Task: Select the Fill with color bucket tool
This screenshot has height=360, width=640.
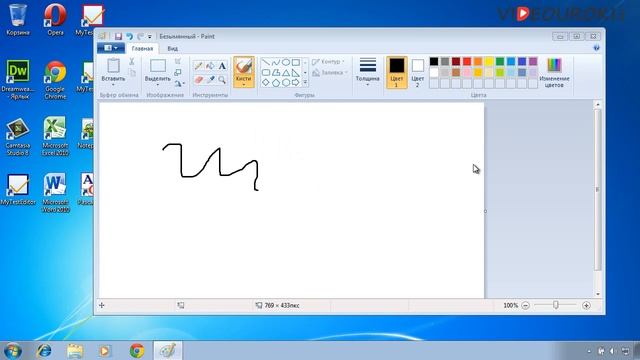Action: [210, 66]
